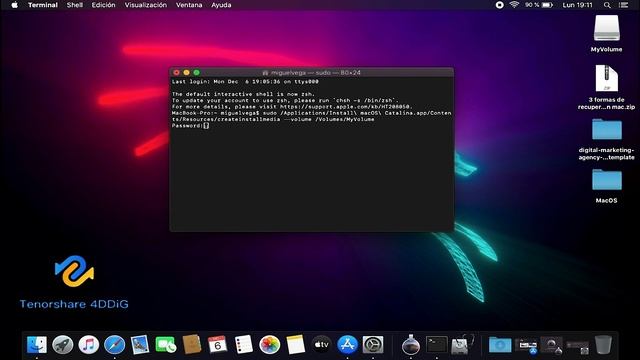
Task: Launch Launchpad rocket icon in Dock
Action: click(x=62, y=345)
